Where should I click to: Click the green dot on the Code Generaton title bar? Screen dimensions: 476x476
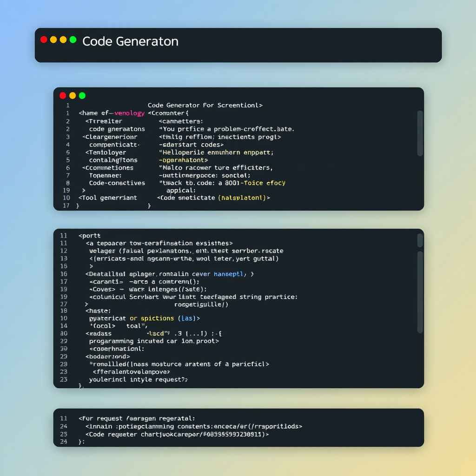(72, 40)
